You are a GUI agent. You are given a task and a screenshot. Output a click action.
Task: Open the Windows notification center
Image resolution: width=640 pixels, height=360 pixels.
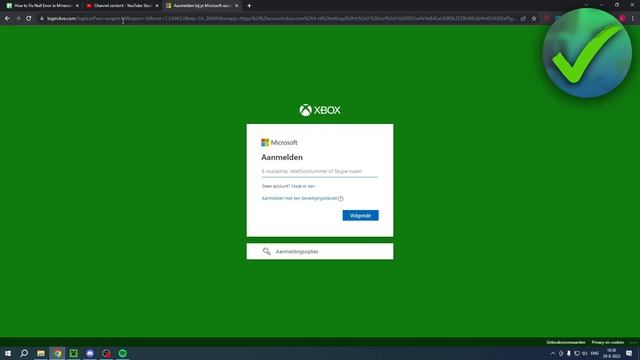click(629, 353)
